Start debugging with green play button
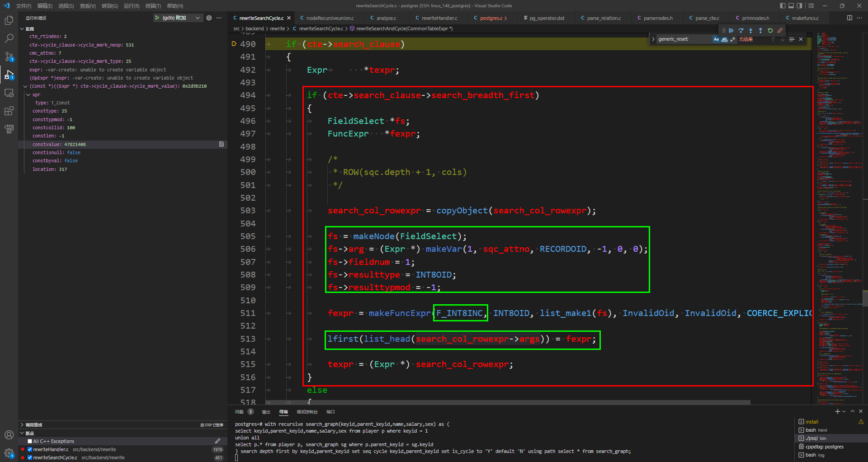This screenshot has width=868, height=462. [x=157, y=18]
